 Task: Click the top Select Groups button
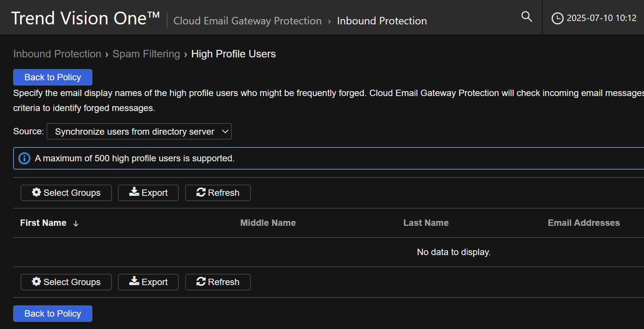pyautogui.click(x=66, y=193)
